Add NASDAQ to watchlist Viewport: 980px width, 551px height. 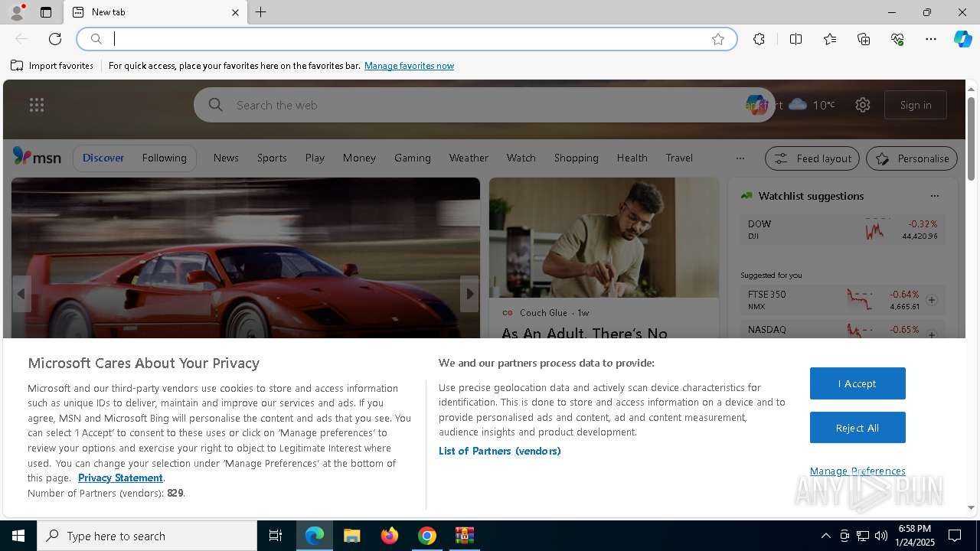(x=932, y=334)
